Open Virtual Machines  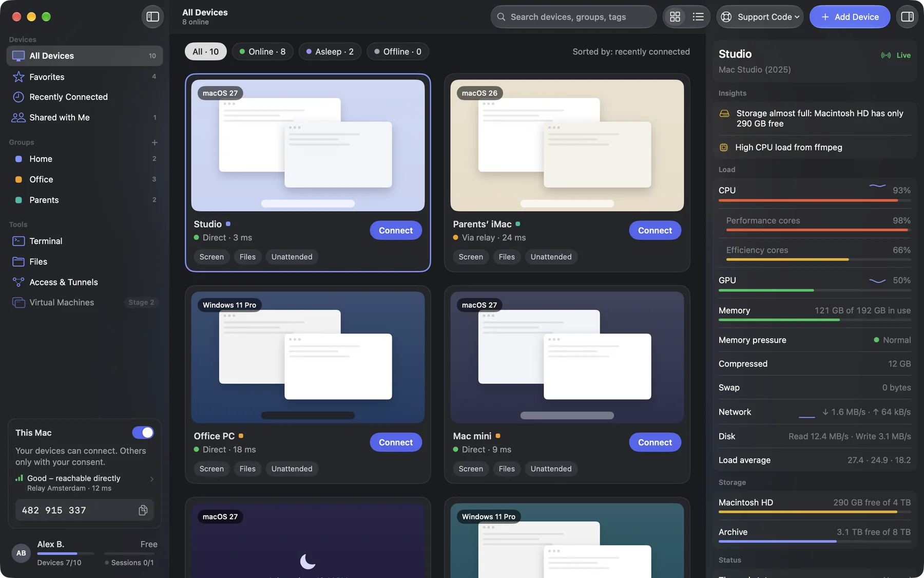[85, 303]
